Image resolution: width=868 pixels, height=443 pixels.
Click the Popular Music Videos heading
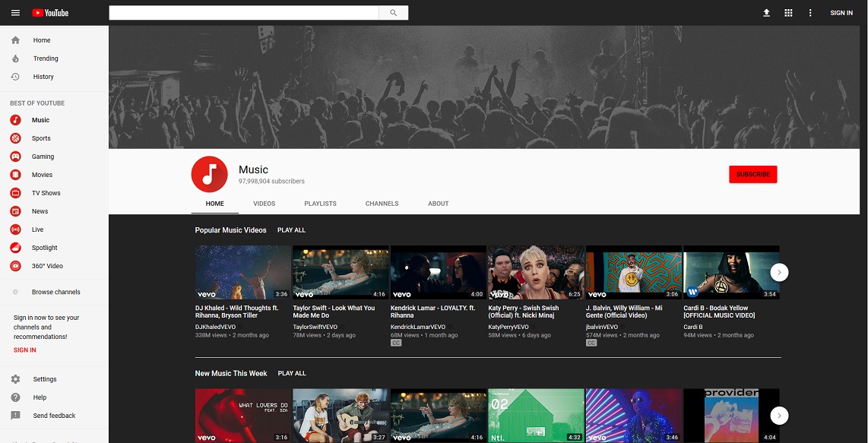click(x=231, y=230)
